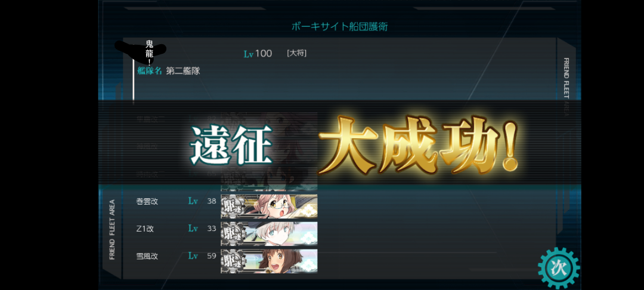
Task: Click the admiral Lv 100 indicator
Action: click(258, 53)
